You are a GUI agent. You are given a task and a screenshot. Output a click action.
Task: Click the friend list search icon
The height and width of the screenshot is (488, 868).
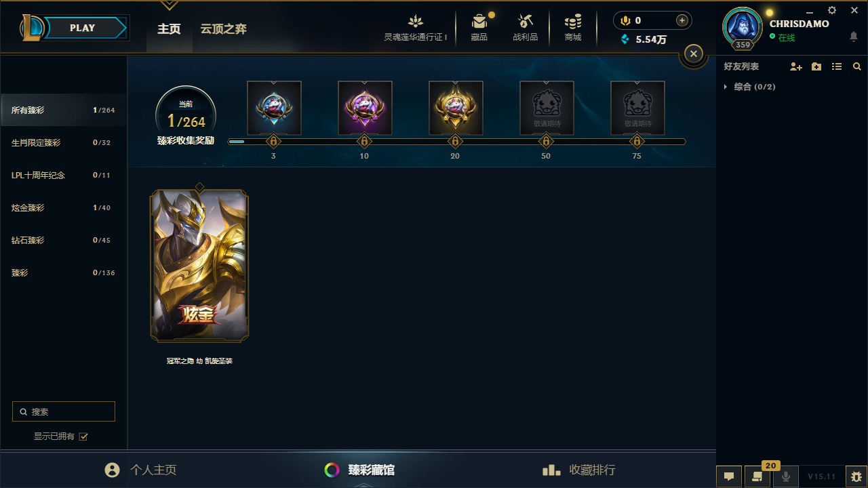857,66
